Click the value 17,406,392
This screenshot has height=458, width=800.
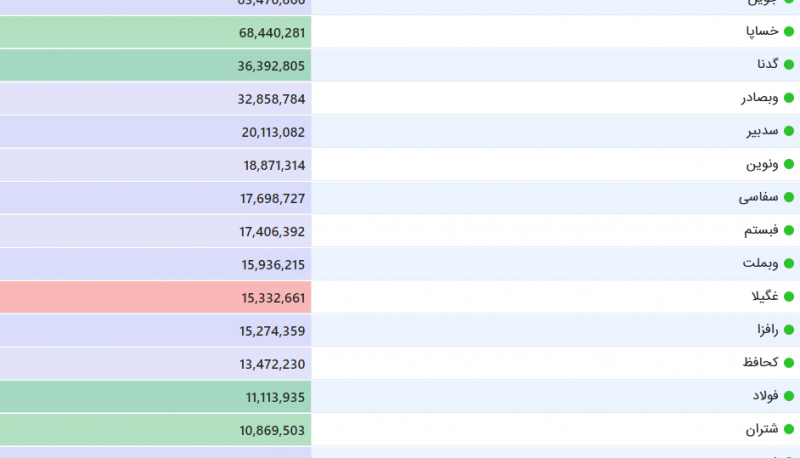point(272,232)
